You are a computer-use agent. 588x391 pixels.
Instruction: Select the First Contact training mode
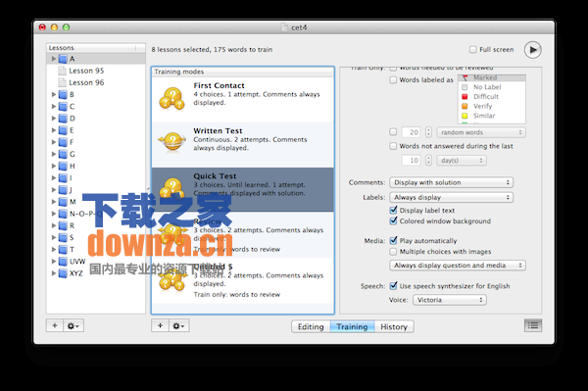point(243,100)
